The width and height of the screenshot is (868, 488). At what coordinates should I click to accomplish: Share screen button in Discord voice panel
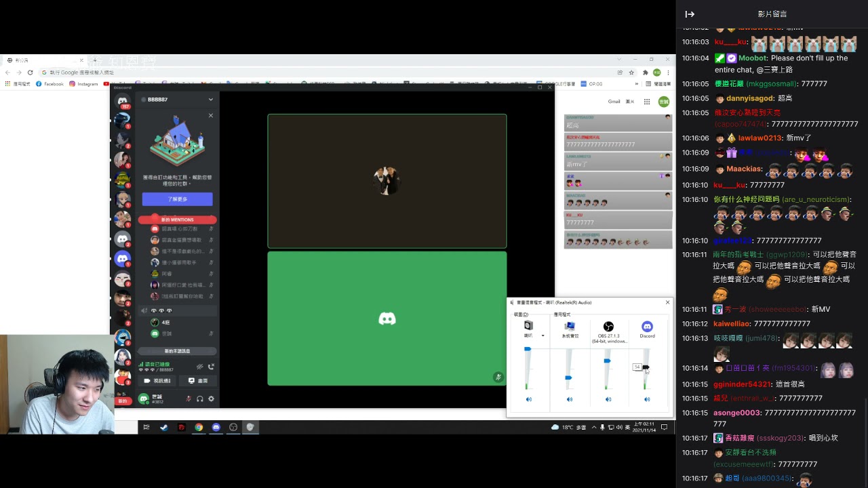click(197, 381)
